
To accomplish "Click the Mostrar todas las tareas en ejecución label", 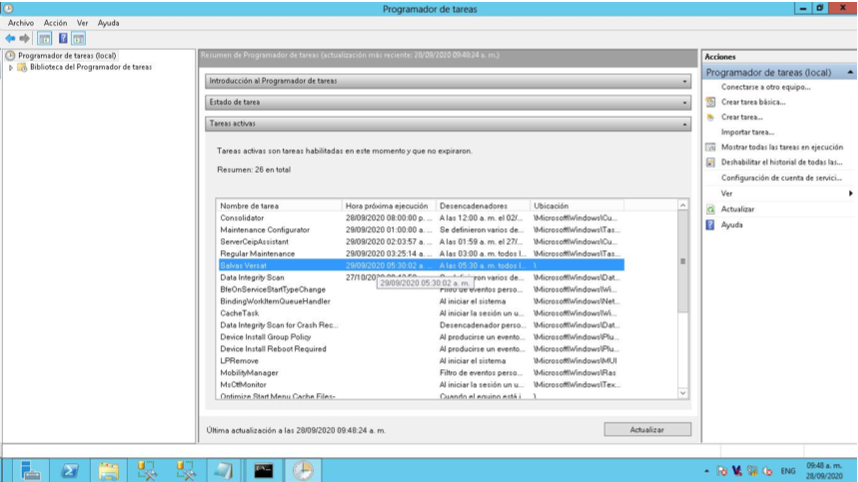I will pyautogui.click(x=782, y=147).
